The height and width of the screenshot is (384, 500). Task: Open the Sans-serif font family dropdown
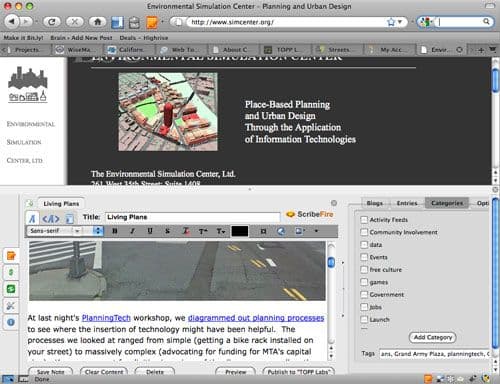(x=54, y=231)
